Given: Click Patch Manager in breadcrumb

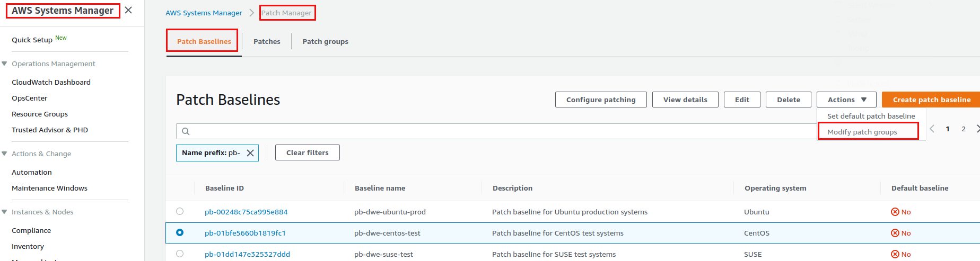Looking at the screenshot, I should click(x=286, y=13).
